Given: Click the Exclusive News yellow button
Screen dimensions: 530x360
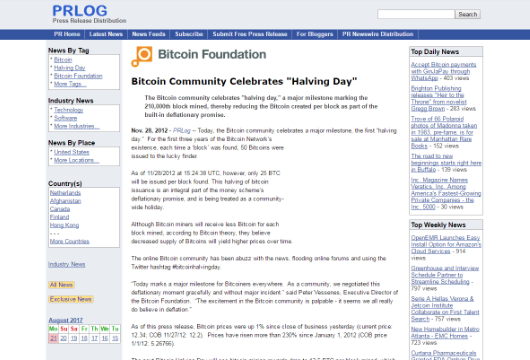Looking at the screenshot, I should tap(71, 299).
